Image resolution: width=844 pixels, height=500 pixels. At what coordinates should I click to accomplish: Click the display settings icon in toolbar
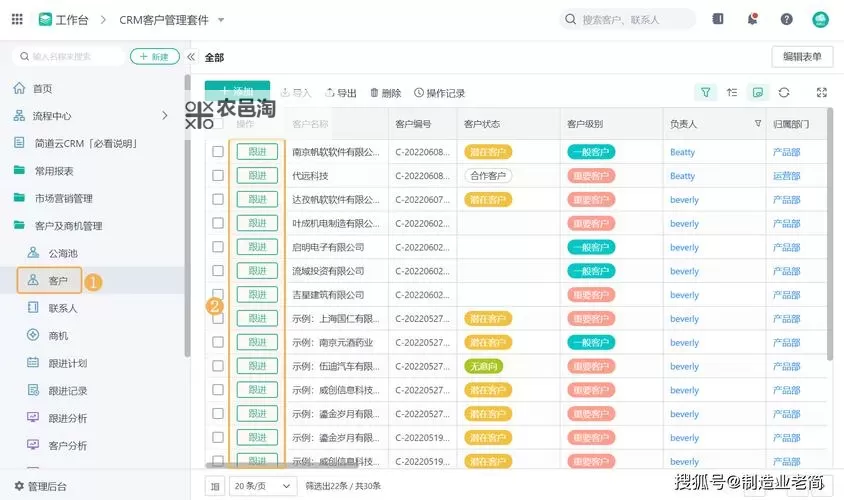(758, 93)
